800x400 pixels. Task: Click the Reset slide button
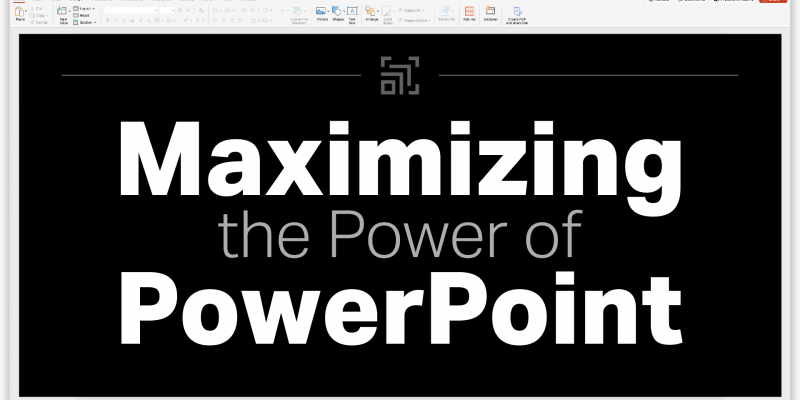85,15
